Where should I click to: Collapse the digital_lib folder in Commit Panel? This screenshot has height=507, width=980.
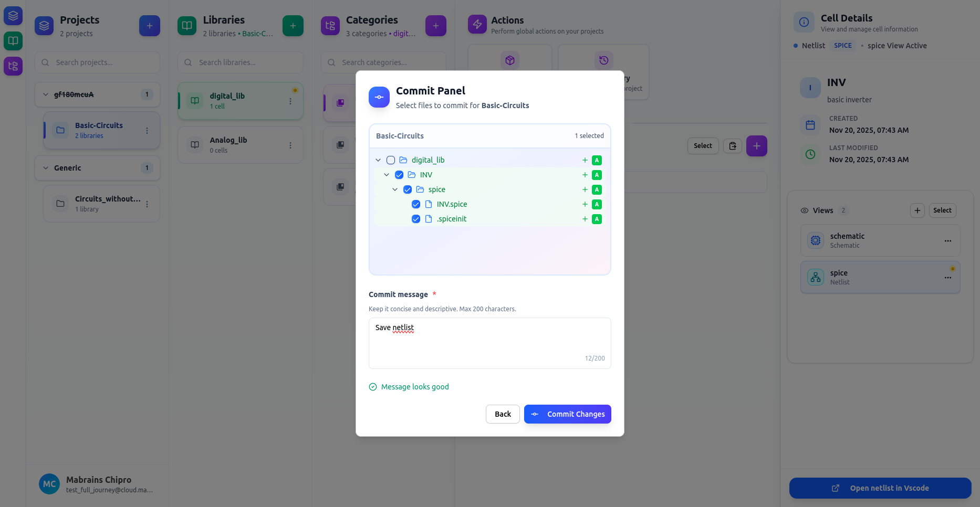click(378, 160)
